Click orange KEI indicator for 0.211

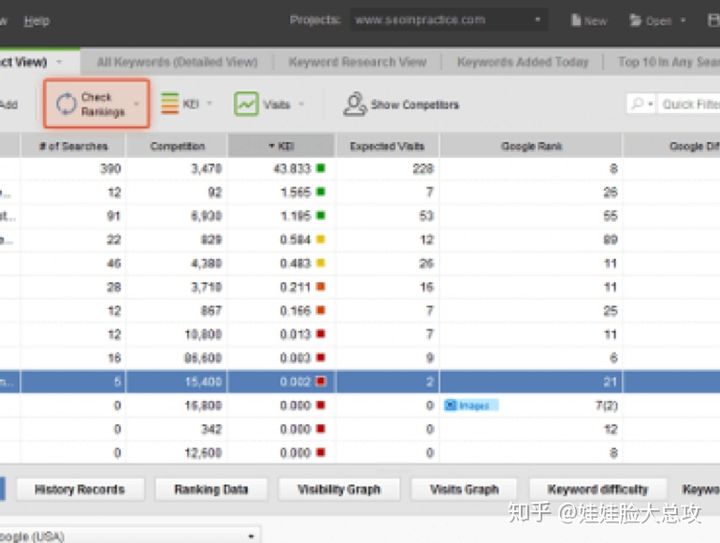pos(321,286)
